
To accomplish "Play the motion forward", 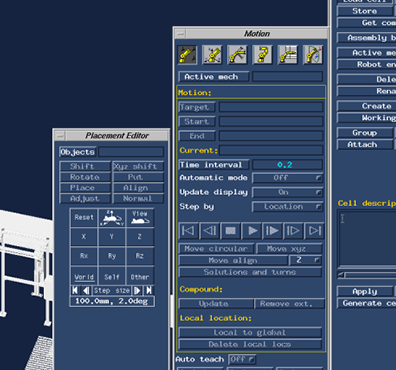I will click(251, 231).
